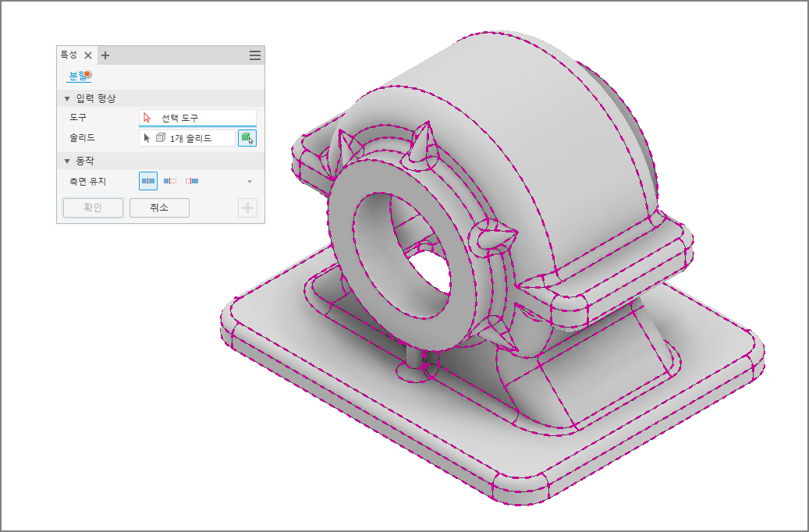The width and height of the screenshot is (809, 532).
Task: Select keep both sides option
Action: tap(148, 181)
